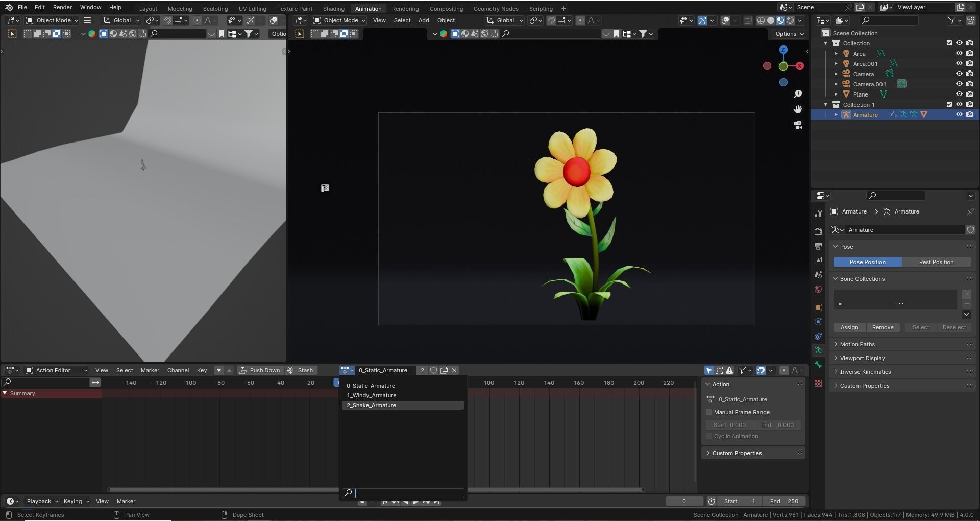Expand Custom Properties in Action panel
Image resolution: width=980 pixels, height=521 pixels.
pos(737,453)
